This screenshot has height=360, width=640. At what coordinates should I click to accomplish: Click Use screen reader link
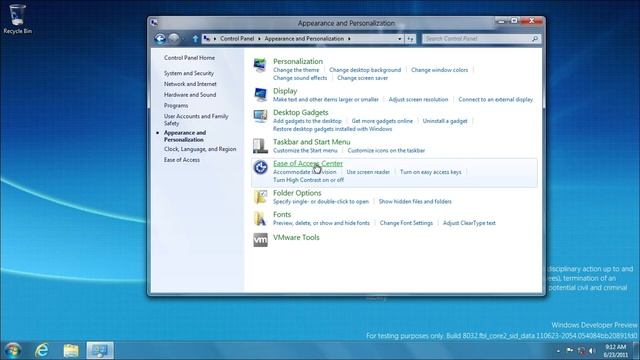[368, 172]
